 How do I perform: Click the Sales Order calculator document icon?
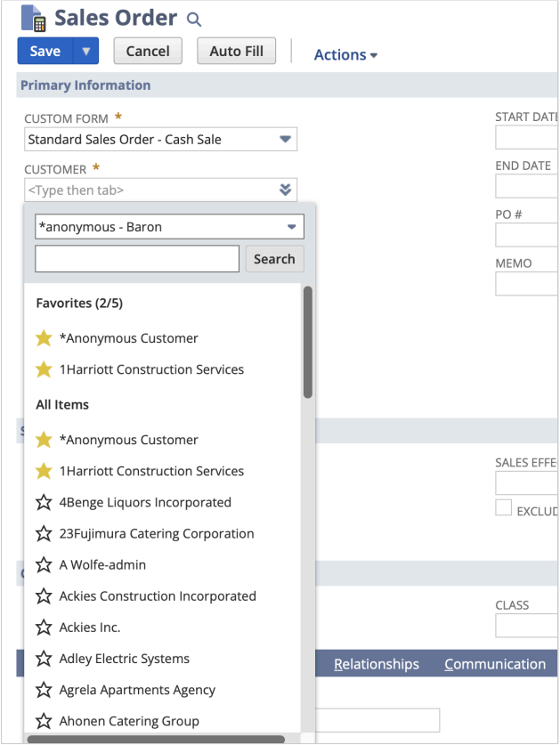[x=33, y=18]
